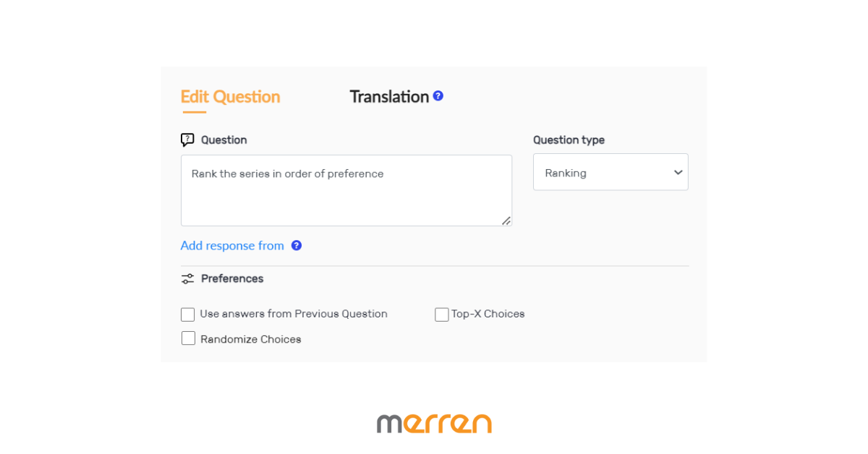Viewport: 868px width, 454px height.
Task: Click the question speech bubble icon
Action: pos(187,140)
